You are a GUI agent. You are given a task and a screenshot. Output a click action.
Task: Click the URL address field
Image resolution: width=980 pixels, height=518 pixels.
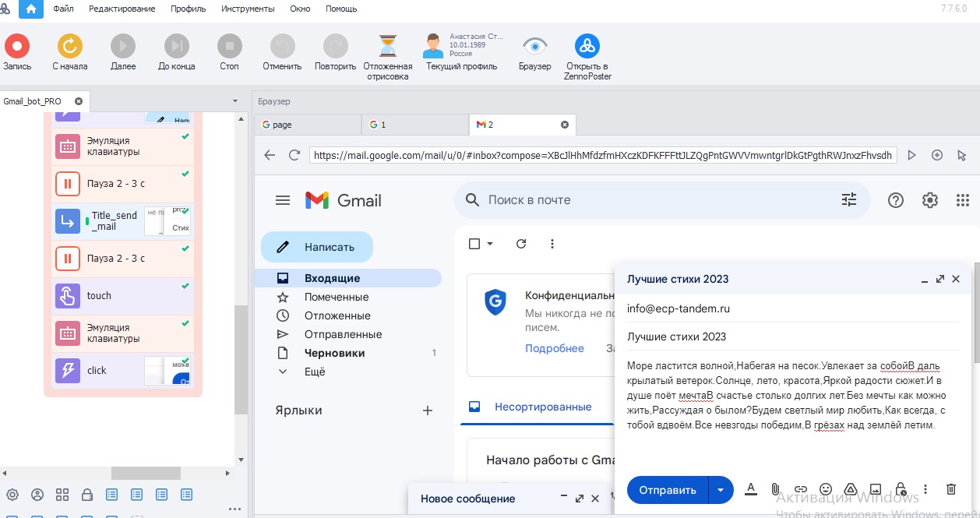coord(603,155)
